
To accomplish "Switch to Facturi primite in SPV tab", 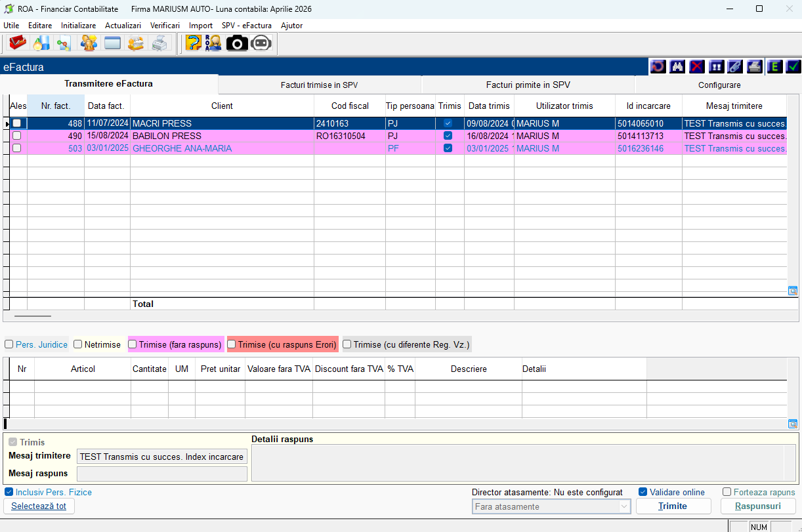I will (x=528, y=85).
